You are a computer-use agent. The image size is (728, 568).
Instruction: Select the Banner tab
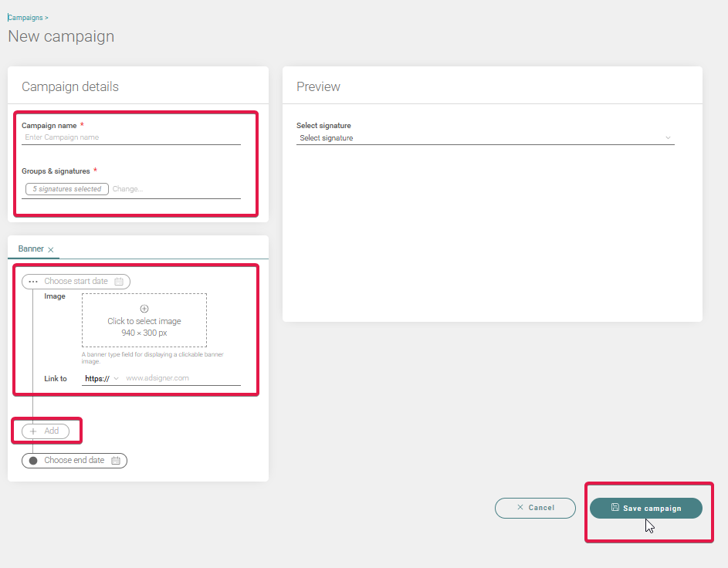[x=29, y=248]
